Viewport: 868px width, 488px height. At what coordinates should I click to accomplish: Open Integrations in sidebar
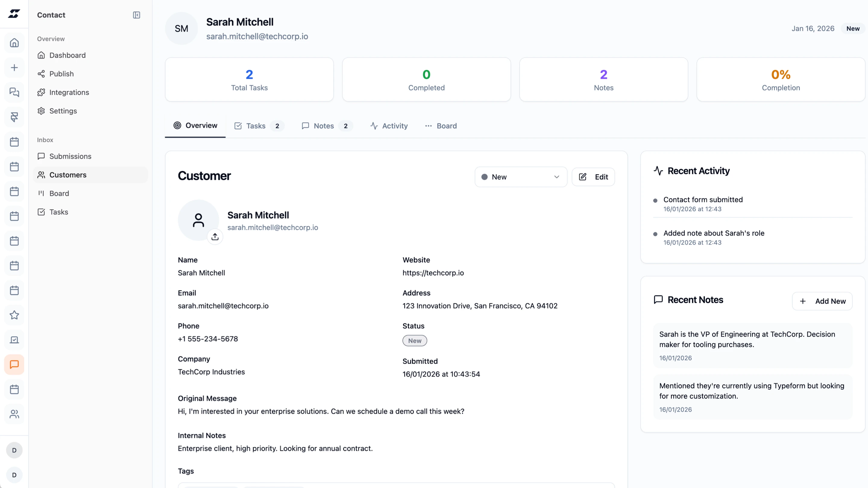click(x=69, y=92)
